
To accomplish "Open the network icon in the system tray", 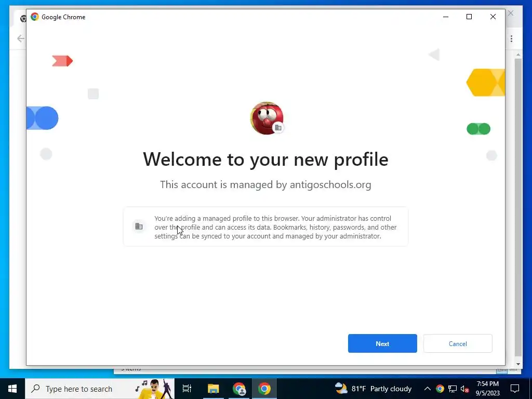I will [x=453, y=389].
